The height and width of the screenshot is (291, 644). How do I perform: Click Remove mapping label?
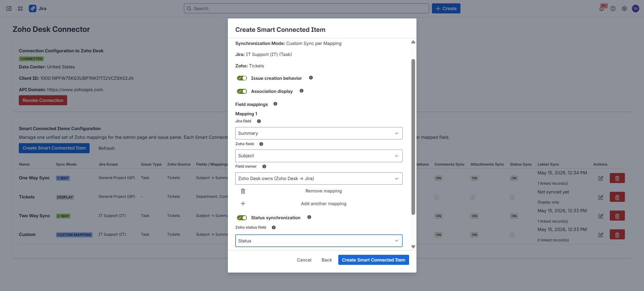pyautogui.click(x=324, y=191)
